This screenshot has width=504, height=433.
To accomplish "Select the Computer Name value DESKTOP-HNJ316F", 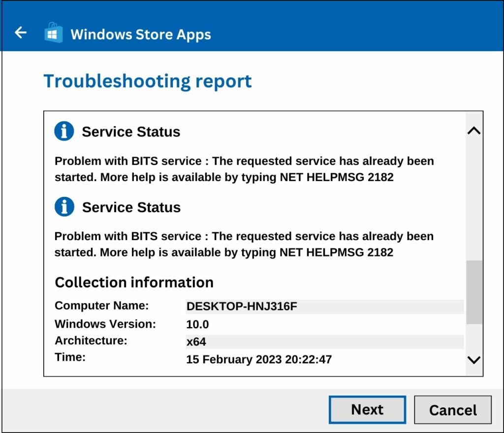I will pyautogui.click(x=242, y=307).
